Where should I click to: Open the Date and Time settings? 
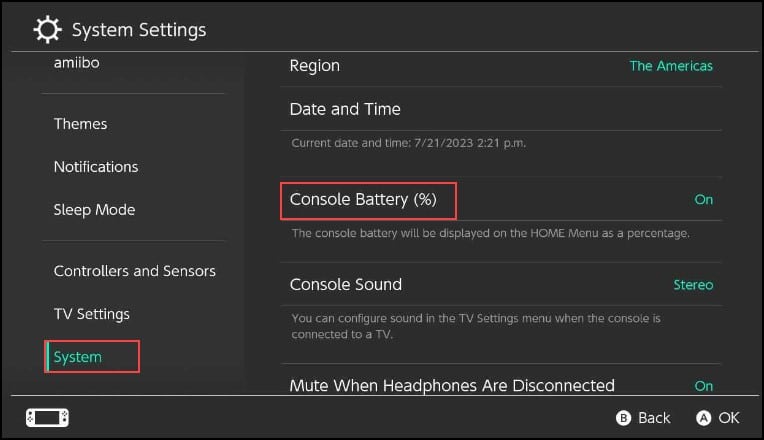(501, 109)
